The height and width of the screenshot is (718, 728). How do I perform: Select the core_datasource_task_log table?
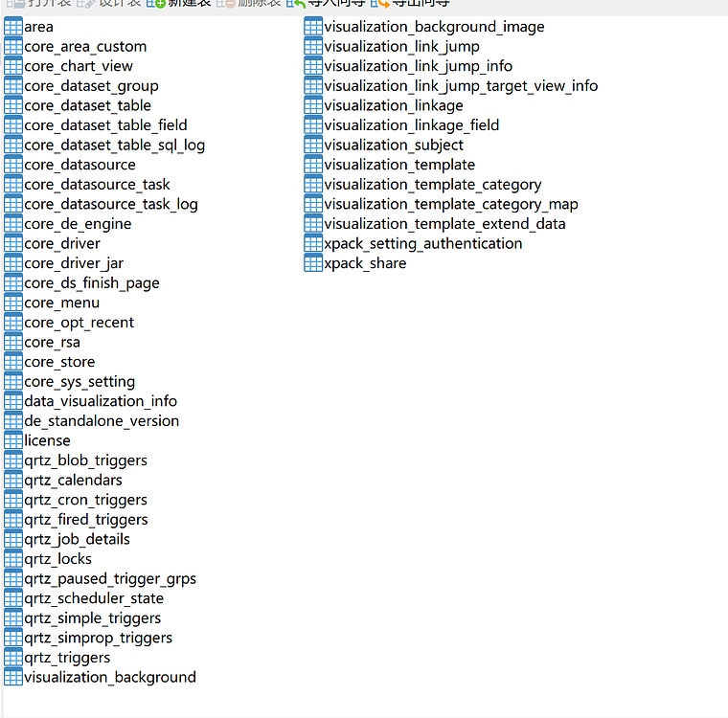click(x=111, y=204)
